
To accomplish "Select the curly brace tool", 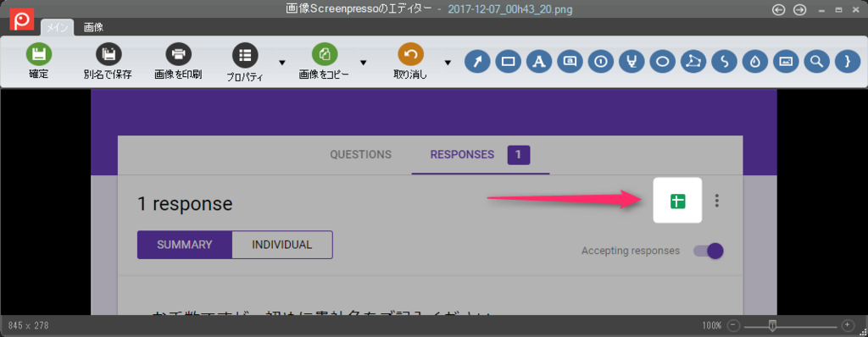I will pyautogui.click(x=847, y=62).
